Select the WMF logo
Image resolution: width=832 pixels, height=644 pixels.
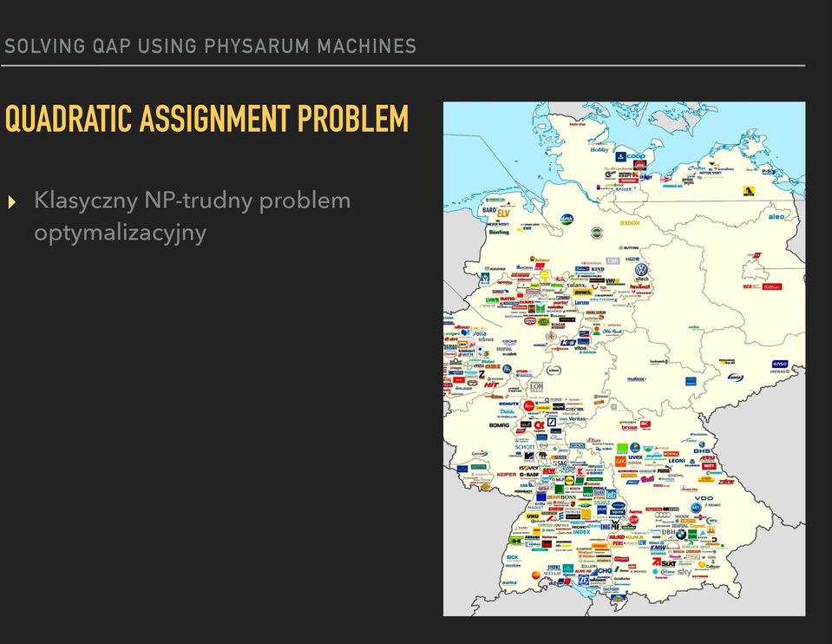click(615, 525)
